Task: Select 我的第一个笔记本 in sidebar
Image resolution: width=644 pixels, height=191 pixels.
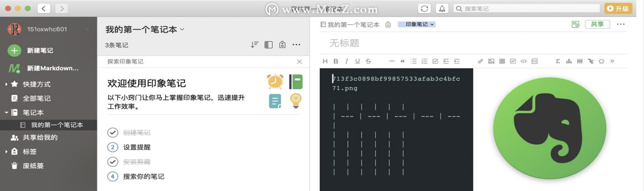Action: pos(48,125)
